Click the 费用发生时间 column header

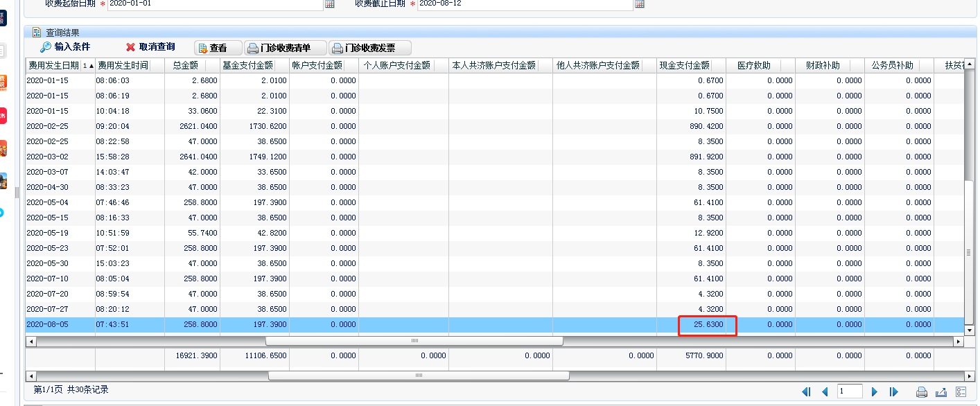[x=130, y=65]
